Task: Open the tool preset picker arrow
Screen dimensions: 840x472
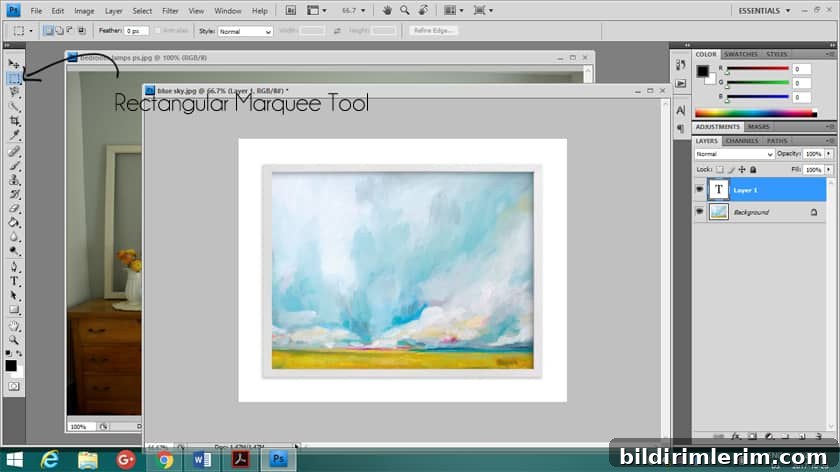Action: click(31, 31)
